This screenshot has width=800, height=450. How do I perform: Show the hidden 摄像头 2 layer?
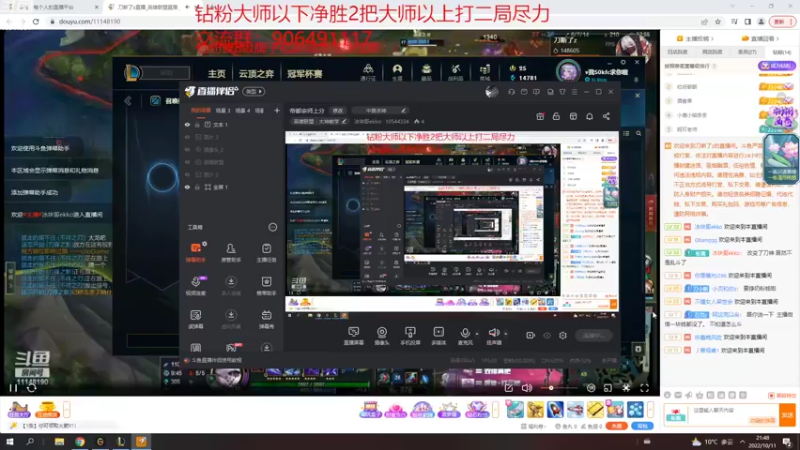point(187,149)
